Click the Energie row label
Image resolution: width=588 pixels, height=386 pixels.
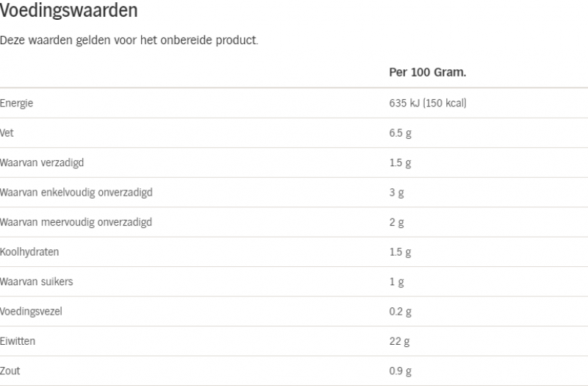16,103
